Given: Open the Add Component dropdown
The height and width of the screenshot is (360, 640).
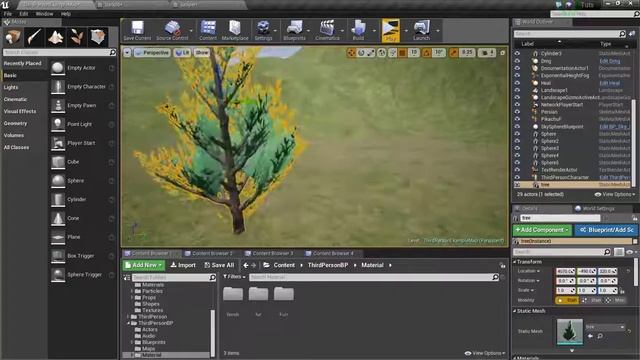Looking at the screenshot, I should 542,230.
